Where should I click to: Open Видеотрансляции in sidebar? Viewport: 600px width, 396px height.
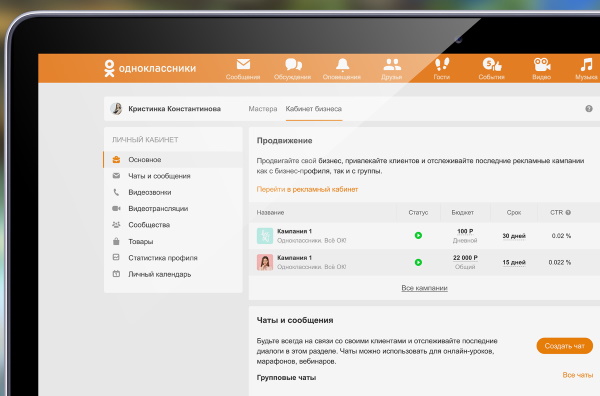(158, 209)
